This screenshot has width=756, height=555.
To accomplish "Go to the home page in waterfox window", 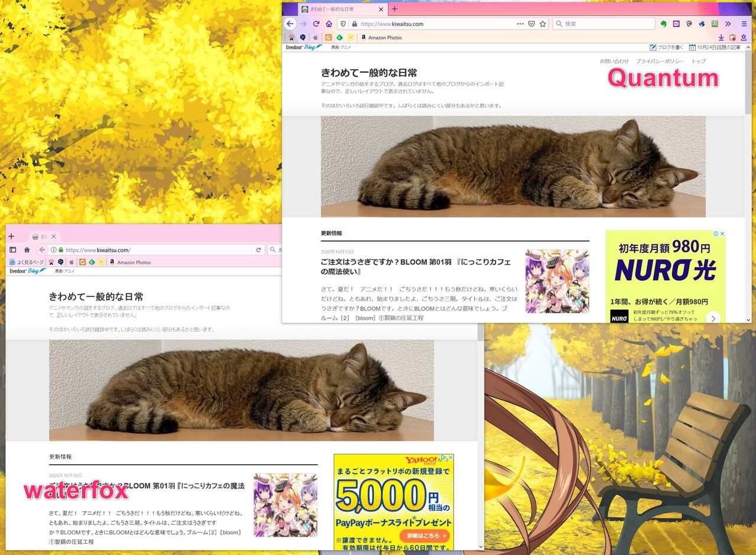I will (x=27, y=250).
